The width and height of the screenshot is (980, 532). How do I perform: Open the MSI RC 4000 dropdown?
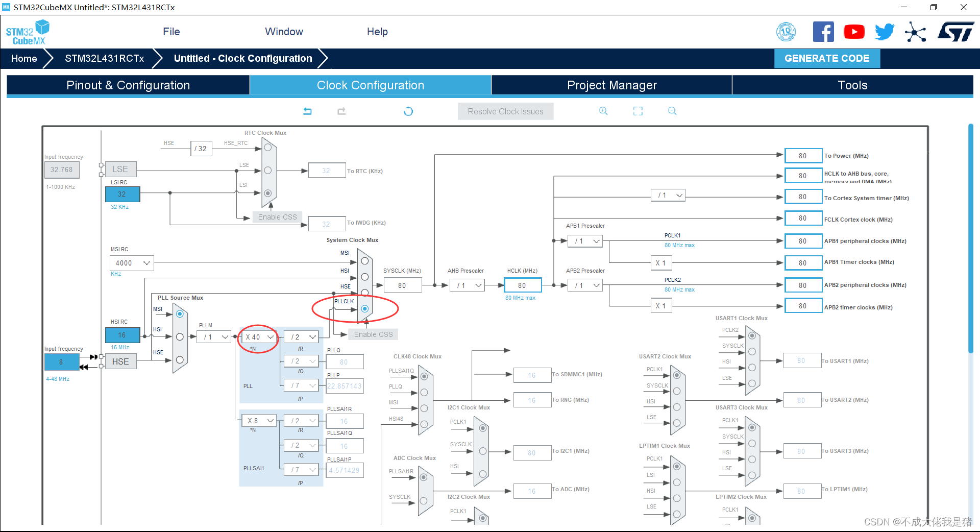point(132,263)
